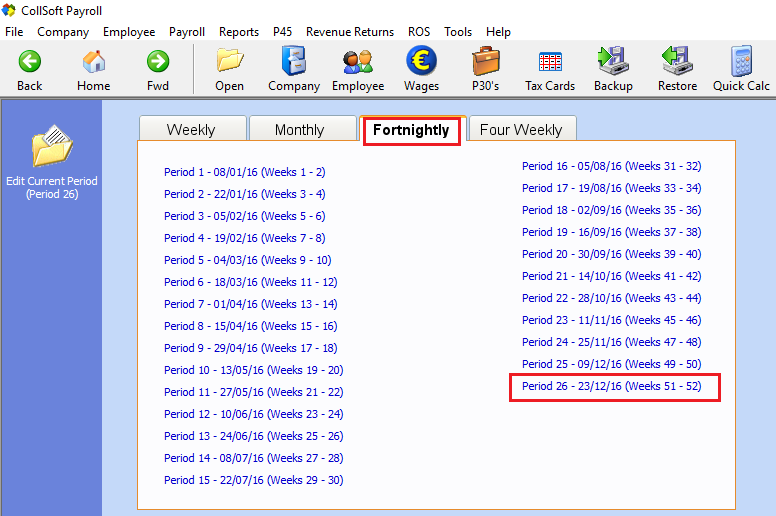Switch to the Four Weekly tab
Image resolution: width=776 pixels, height=516 pixels.
pos(521,130)
